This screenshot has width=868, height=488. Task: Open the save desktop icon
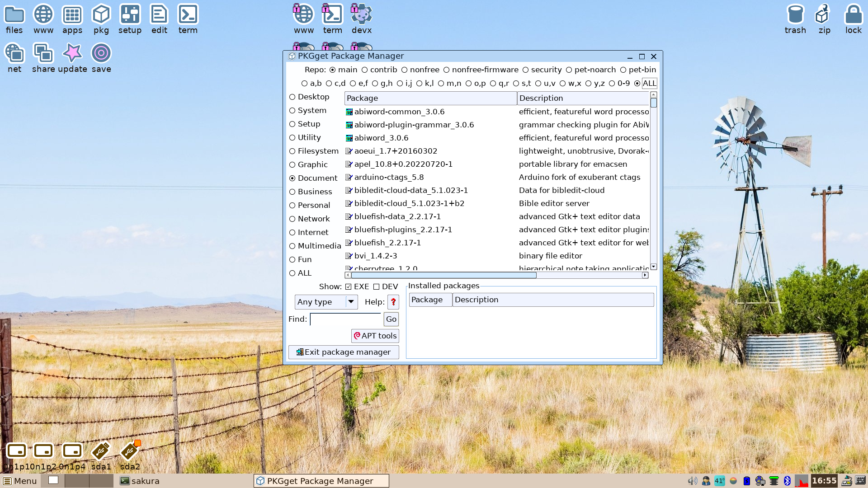[x=101, y=58]
